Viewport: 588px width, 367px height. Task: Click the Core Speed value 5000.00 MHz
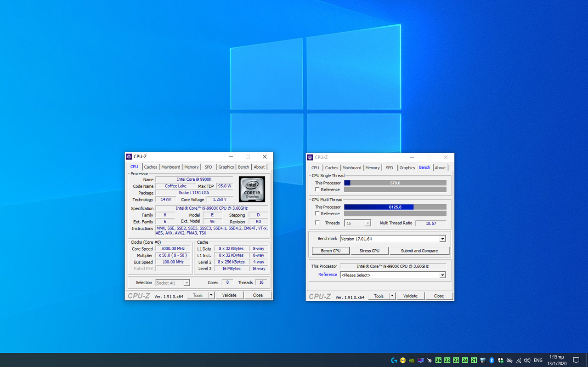coord(173,249)
